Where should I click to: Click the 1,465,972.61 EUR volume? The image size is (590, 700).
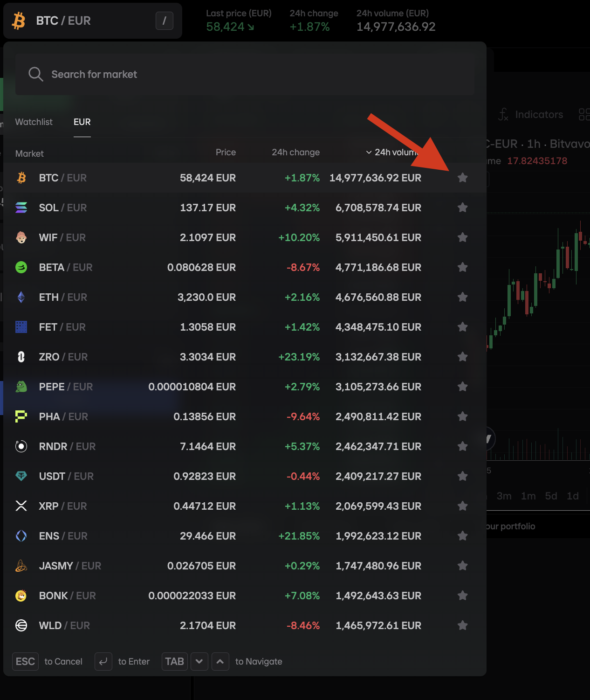click(x=378, y=625)
